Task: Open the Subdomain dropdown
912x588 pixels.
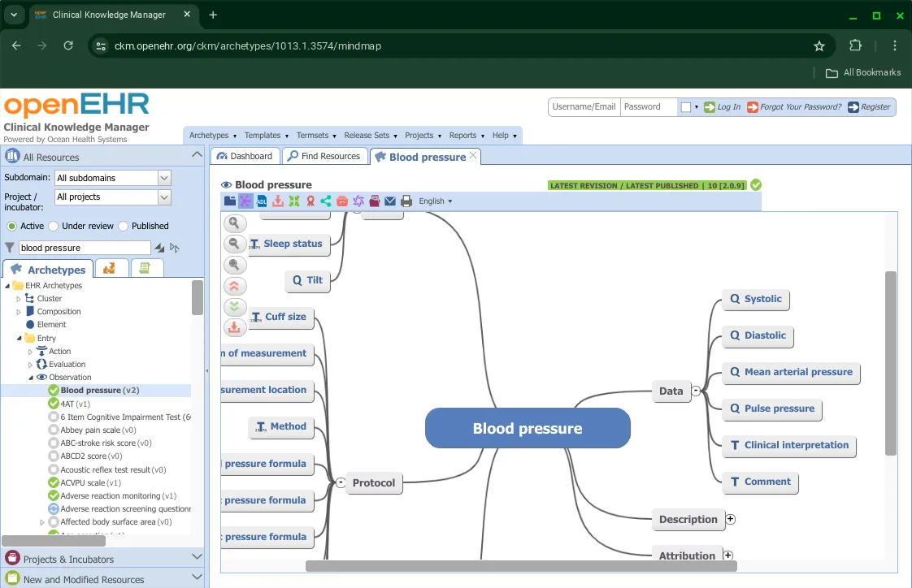Action: [164, 178]
